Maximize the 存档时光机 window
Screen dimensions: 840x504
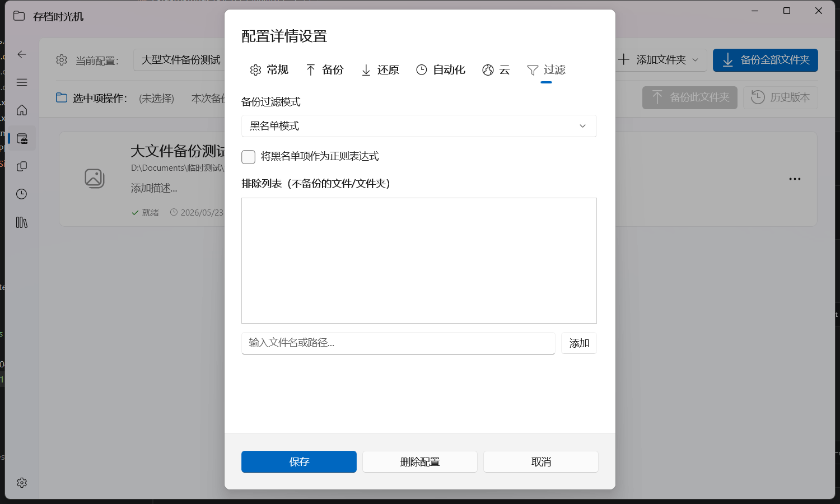(787, 11)
